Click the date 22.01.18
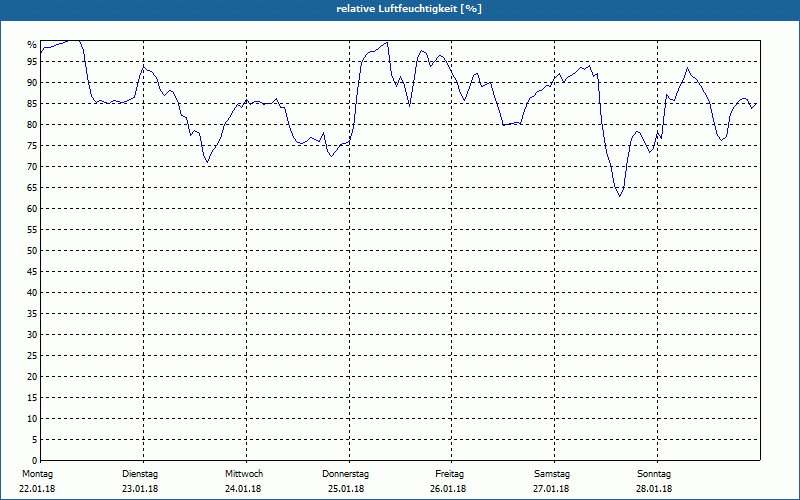Viewport: 800px width, 500px height. pos(37,489)
